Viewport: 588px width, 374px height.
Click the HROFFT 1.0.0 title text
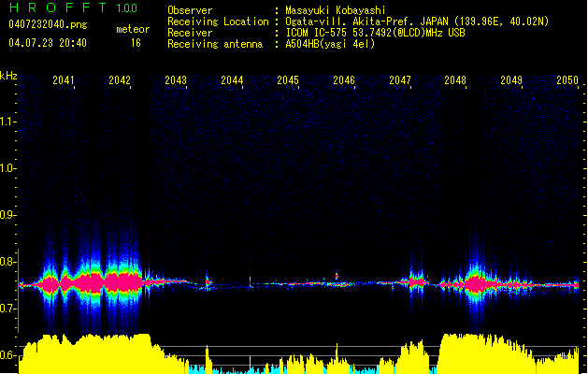[73, 7]
